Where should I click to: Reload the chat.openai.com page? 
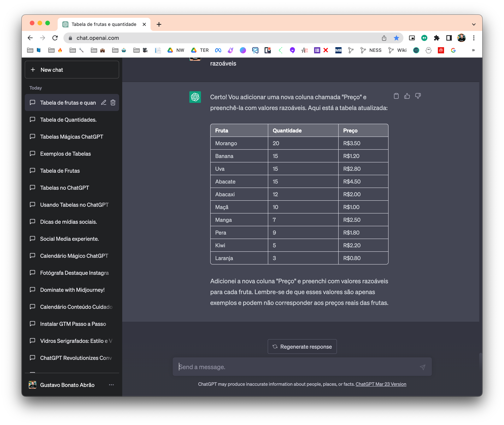tap(55, 38)
